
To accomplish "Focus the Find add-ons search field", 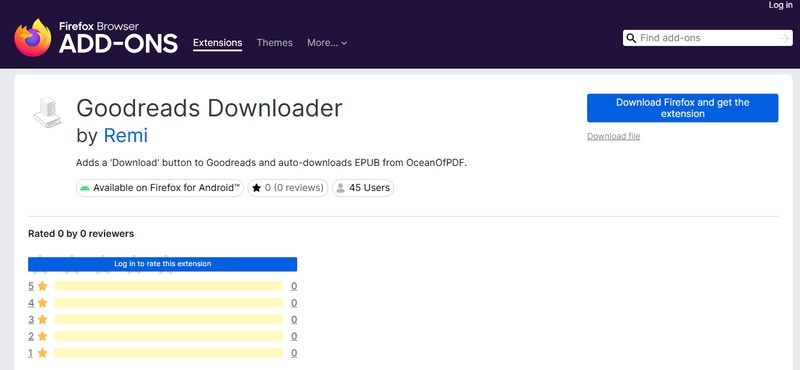I will pos(708,38).
